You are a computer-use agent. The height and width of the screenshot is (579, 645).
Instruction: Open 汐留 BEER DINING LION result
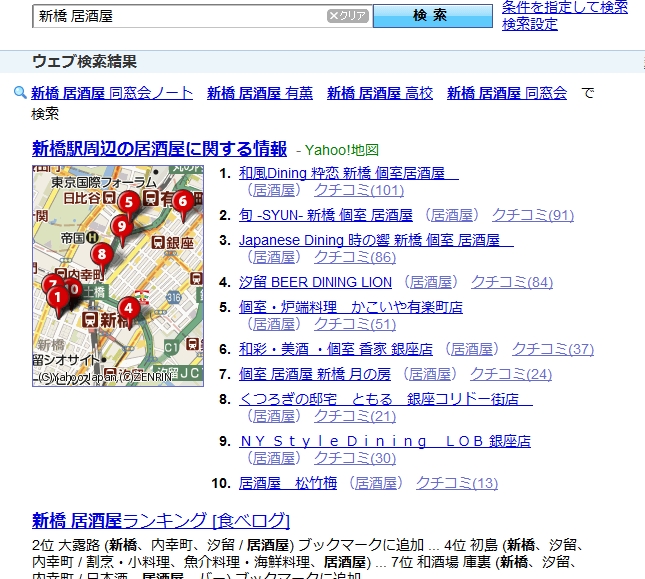316,282
